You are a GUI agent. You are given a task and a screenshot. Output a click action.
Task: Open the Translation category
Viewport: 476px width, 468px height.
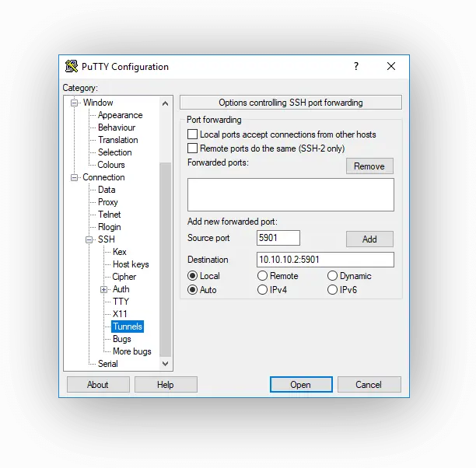click(x=117, y=140)
